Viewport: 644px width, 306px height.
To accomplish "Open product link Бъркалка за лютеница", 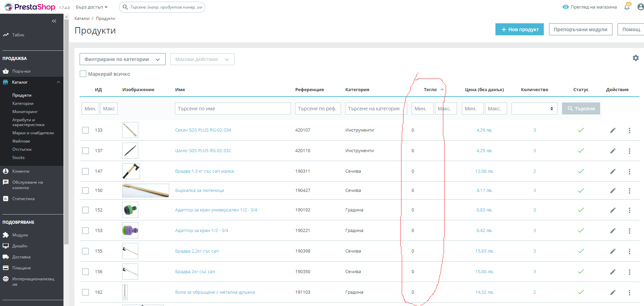I will (199, 190).
